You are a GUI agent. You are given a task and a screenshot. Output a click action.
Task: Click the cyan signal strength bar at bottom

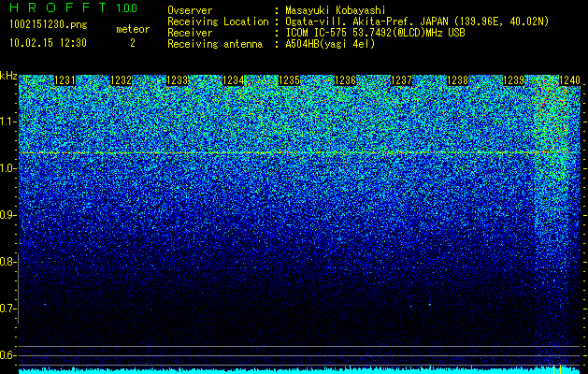(299, 370)
